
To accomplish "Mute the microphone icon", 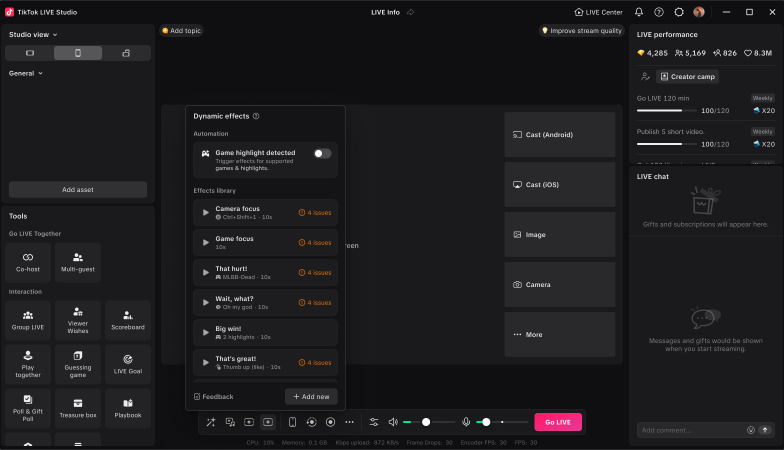I will (466, 422).
